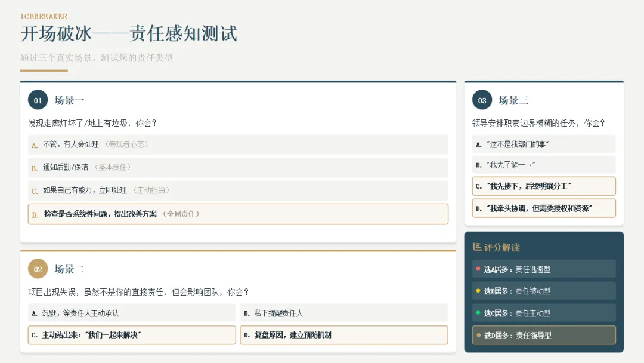Screen dimensions: 644x363
Task: Choose "我先接下，后续明确分工" option
Action: point(544,186)
